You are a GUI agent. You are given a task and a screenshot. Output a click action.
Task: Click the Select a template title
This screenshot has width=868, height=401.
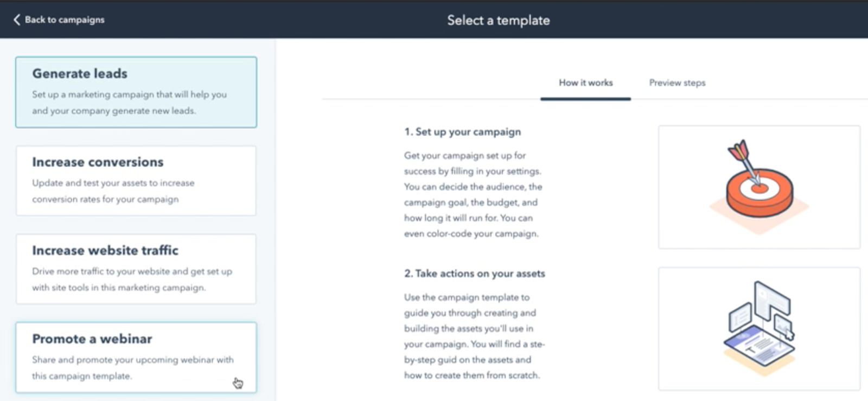[499, 20]
